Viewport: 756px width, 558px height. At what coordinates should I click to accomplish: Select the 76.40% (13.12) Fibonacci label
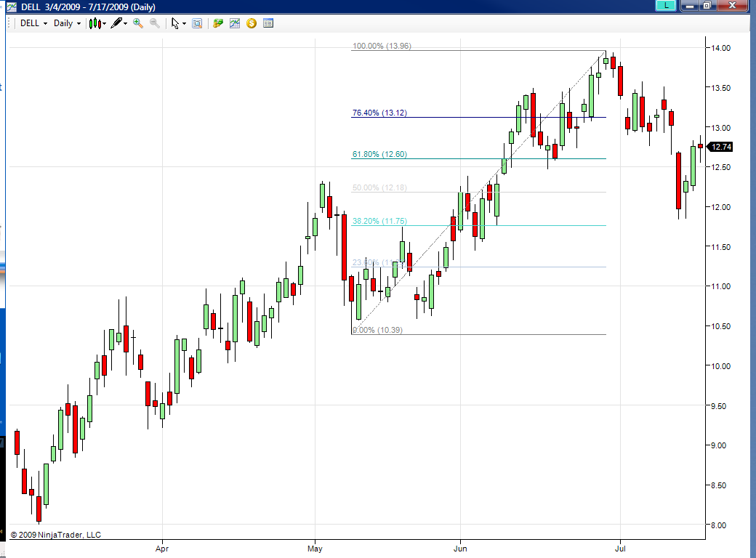point(379,113)
